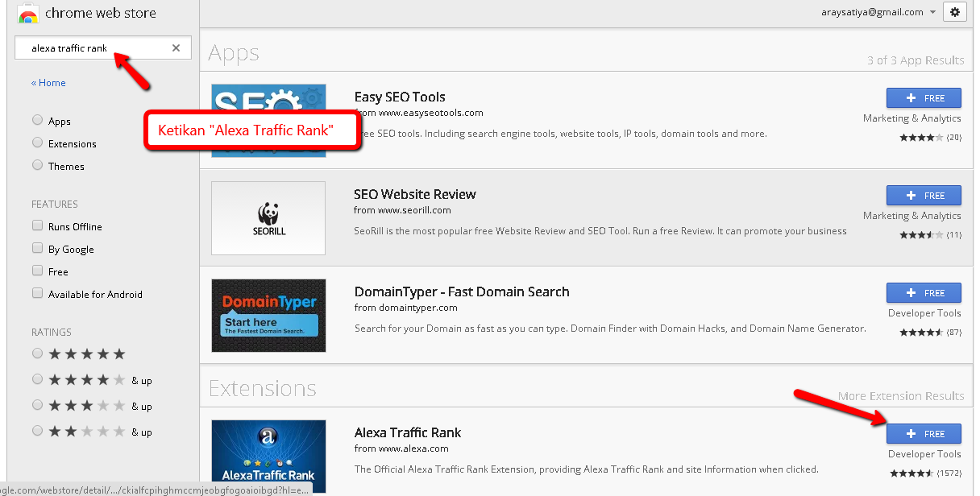
Task: Select the Themes filter radio button
Action: pyautogui.click(x=37, y=166)
